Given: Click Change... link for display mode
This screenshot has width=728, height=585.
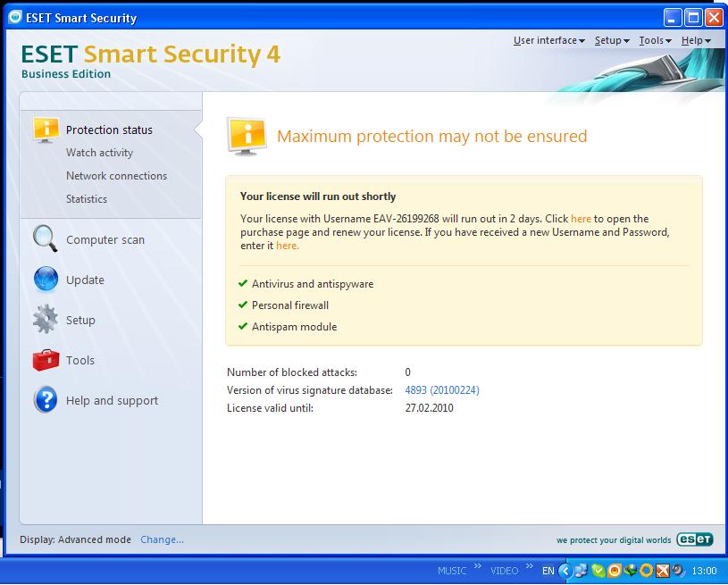Looking at the screenshot, I should click(x=162, y=539).
